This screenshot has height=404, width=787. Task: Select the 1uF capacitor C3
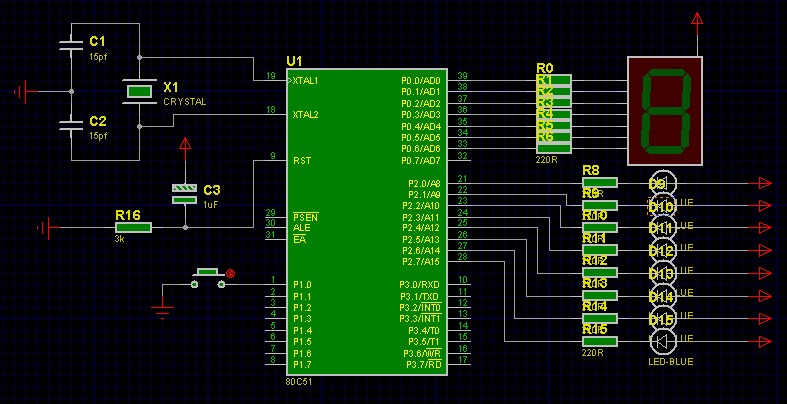point(183,193)
